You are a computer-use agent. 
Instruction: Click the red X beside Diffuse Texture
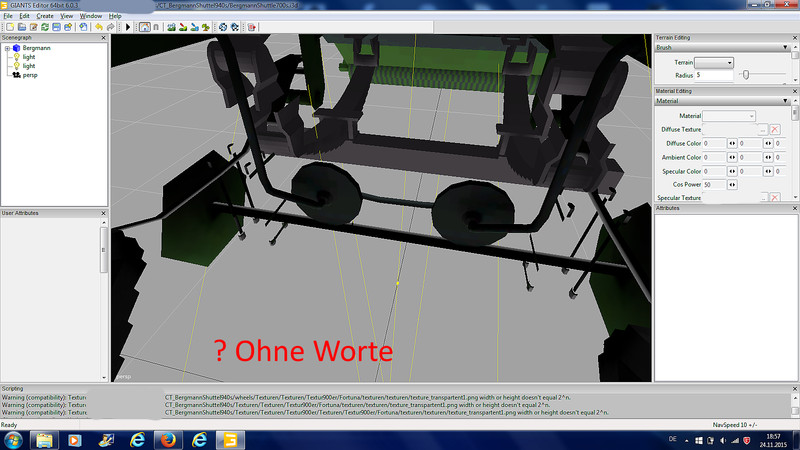[x=775, y=130]
